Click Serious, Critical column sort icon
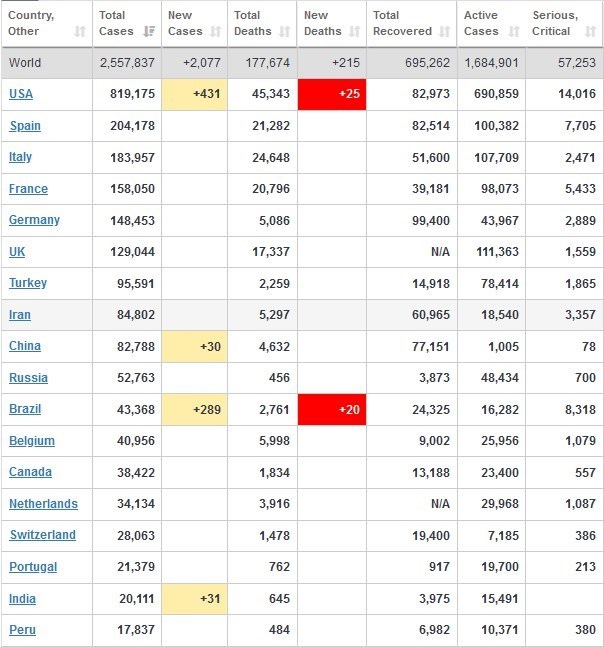The height and width of the screenshot is (647, 604). pos(586,32)
